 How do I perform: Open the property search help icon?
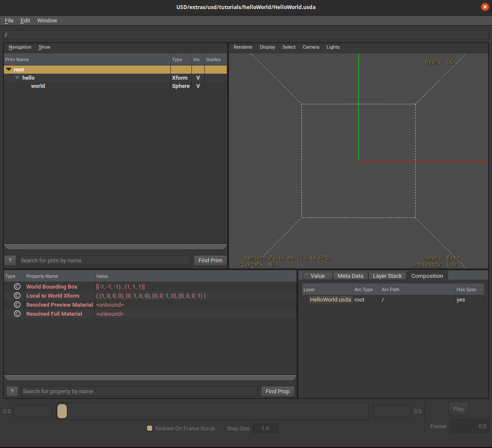pos(12,391)
